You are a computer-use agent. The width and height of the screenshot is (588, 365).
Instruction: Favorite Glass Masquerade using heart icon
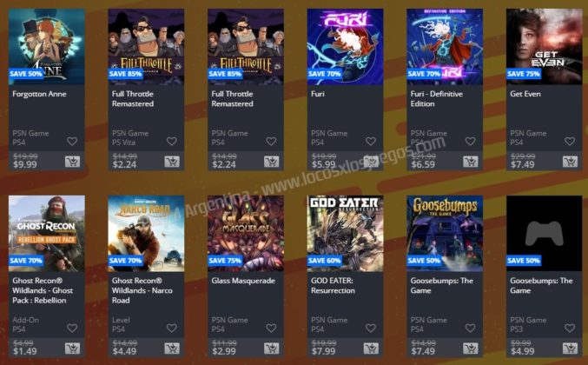[271, 328]
